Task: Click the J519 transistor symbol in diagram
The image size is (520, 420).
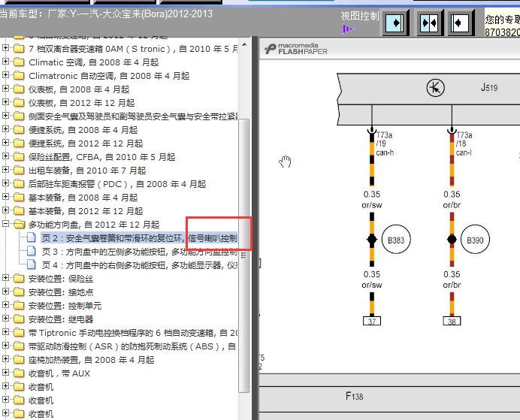Action: point(435,88)
